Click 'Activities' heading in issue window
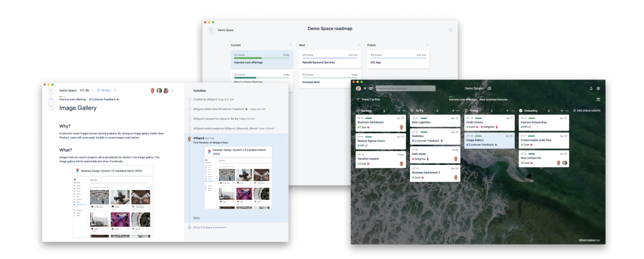The width and height of the screenshot is (644, 259). 200,91
